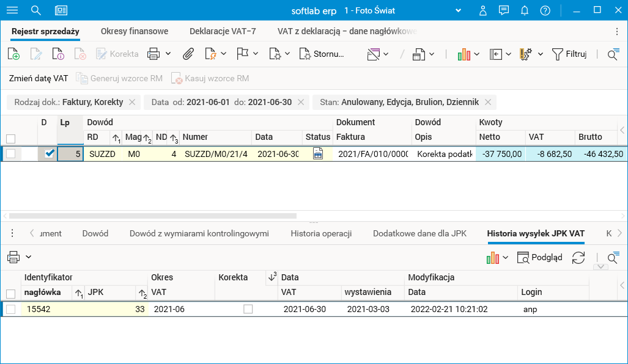Click the advanced filter gear icon
628x364 pixels.
pos(525,54)
